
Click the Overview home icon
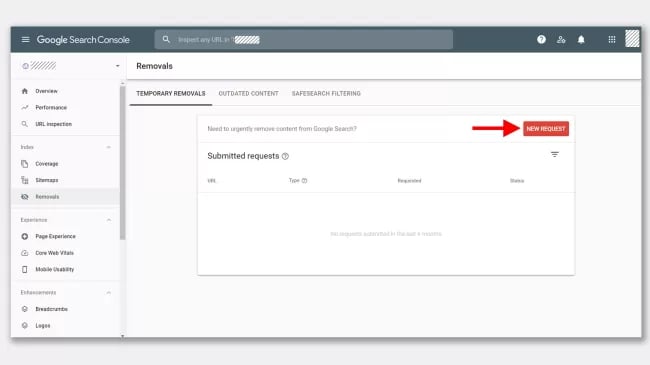[x=24, y=91]
